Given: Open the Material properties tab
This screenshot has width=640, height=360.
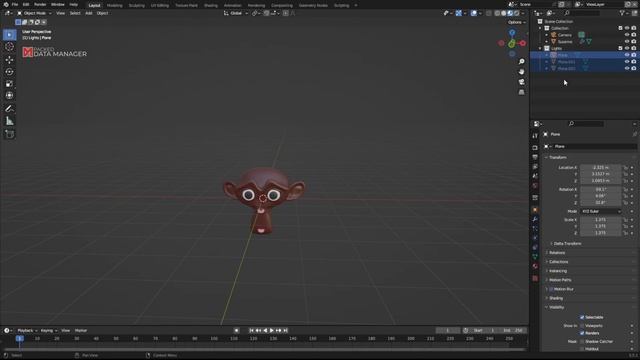Looking at the screenshot, I should pos(535,266).
